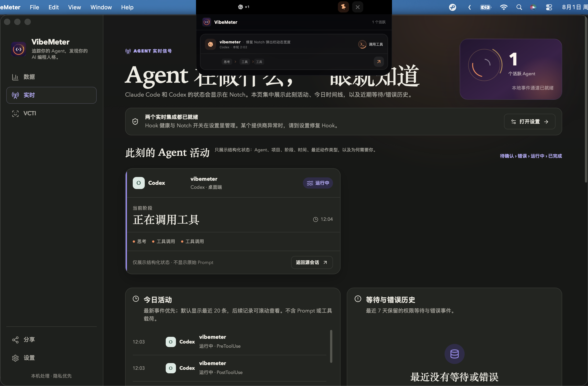The width and height of the screenshot is (588, 386).
Task: Click the sliders icon on 打开设置 button
Action: [514, 122]
